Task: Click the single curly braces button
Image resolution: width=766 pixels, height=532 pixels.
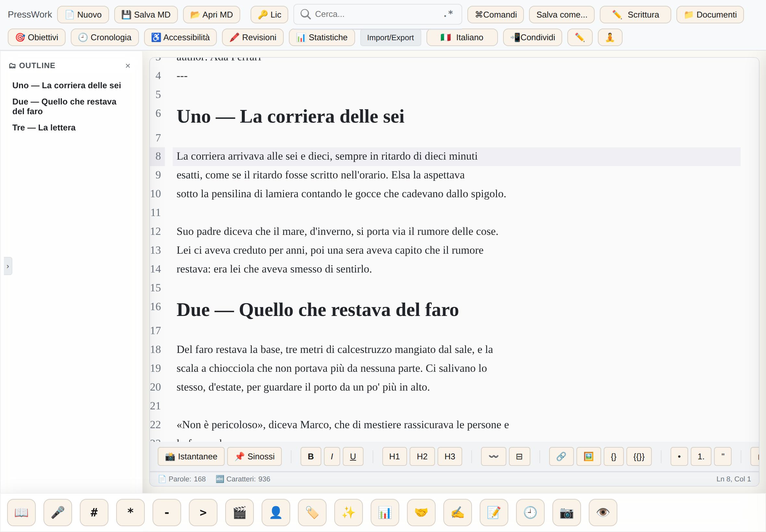Action: click(613, 456)
